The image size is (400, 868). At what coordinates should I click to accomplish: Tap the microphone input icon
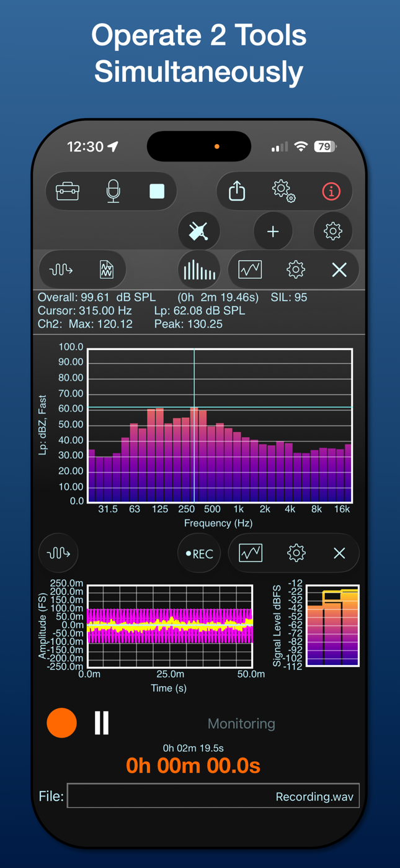(113, 191)
